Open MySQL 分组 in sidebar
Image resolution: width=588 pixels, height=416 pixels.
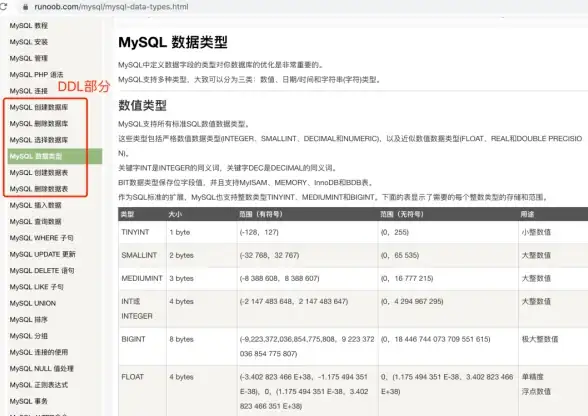tap(28, 336)
